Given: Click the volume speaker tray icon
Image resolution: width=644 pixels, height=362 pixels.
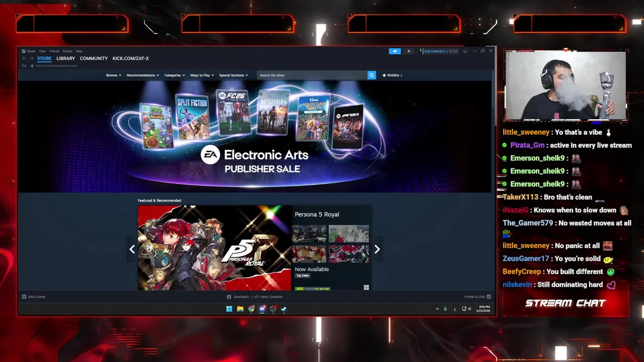Looking at the screenshot, I should (x=469, y=309).
